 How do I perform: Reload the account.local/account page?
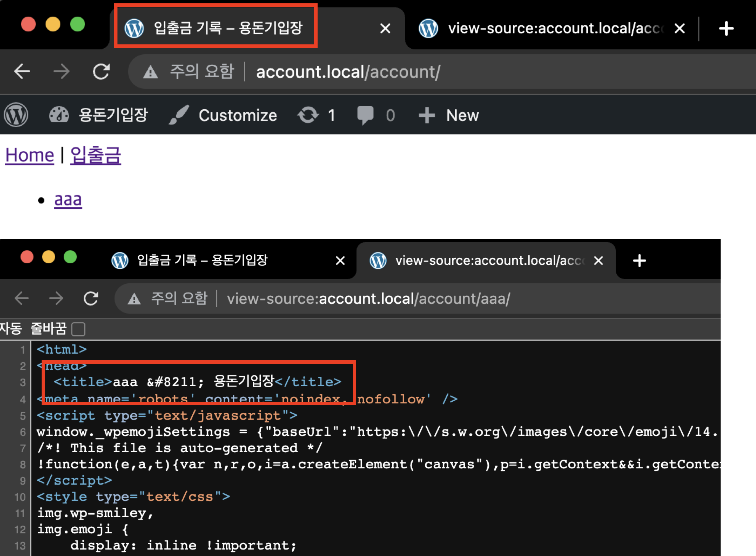point(101,72)
